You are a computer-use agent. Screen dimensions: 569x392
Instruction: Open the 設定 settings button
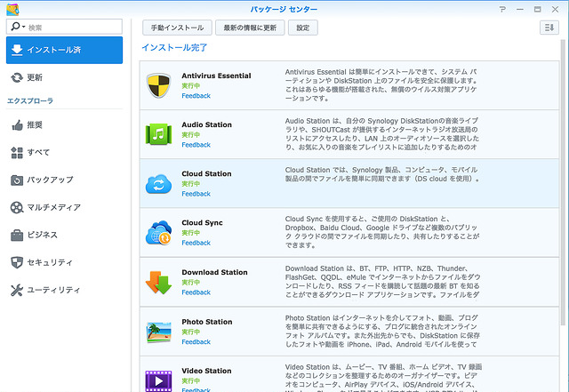pos(303,28)
